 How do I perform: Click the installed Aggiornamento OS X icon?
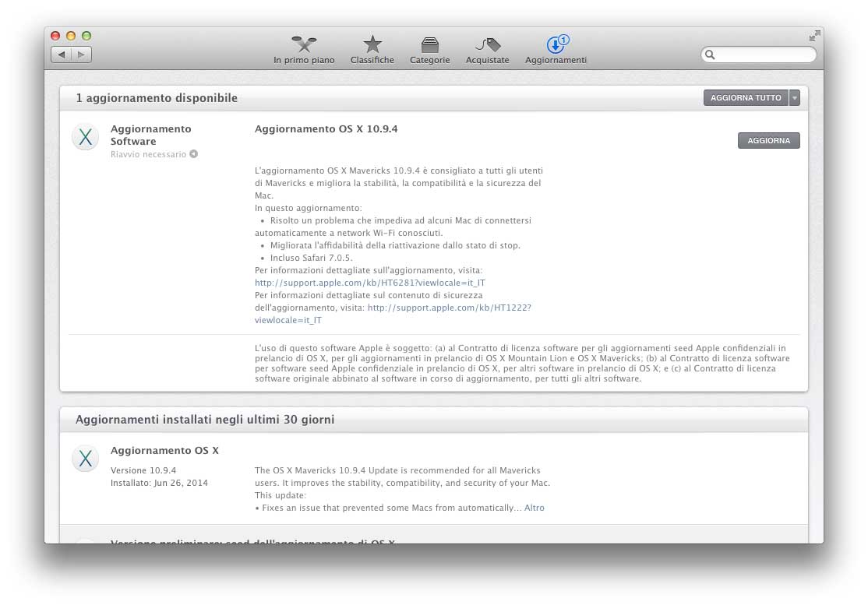(x=85, y=459)
